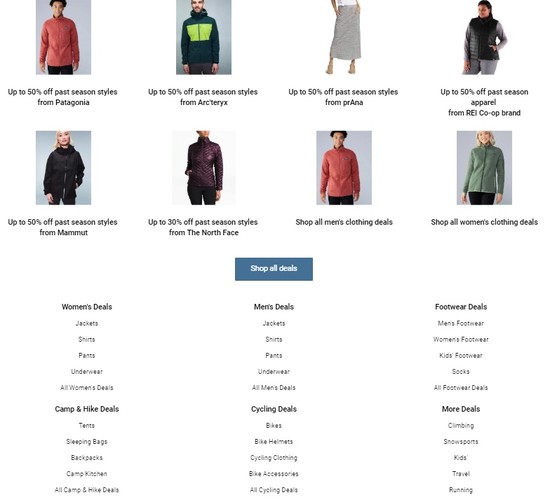
Task: Select Kids' Footwear link
Action: [461, 355]
